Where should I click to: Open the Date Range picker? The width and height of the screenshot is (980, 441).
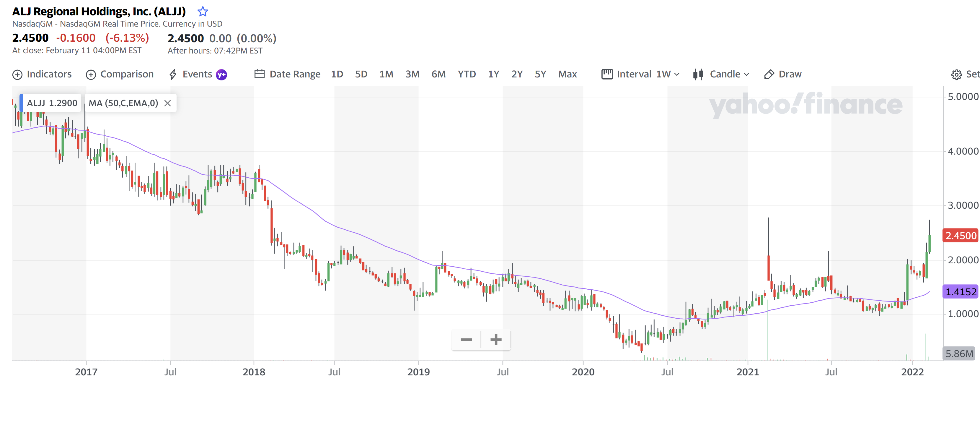[287, 74]
